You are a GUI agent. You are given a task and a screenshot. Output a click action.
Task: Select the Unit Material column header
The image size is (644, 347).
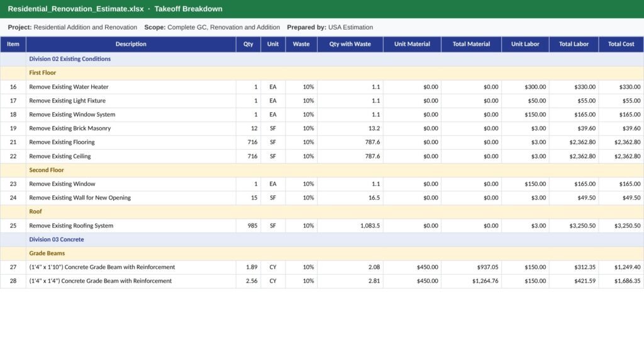[412, 44]
